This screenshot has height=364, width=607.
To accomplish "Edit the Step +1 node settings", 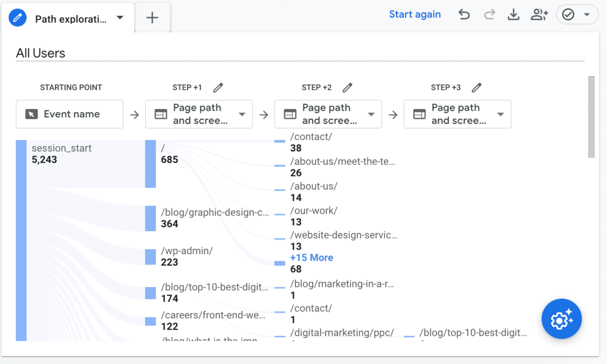I will coord(218,87).
